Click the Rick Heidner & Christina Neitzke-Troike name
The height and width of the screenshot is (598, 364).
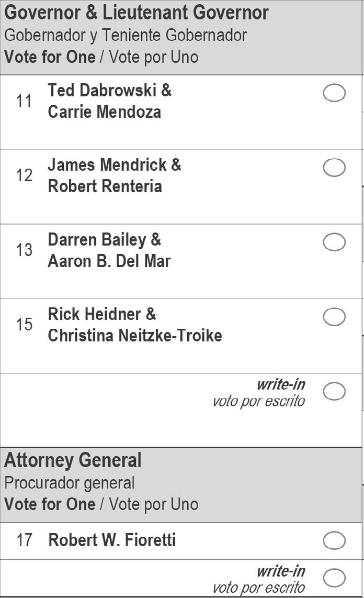point(134,325)
